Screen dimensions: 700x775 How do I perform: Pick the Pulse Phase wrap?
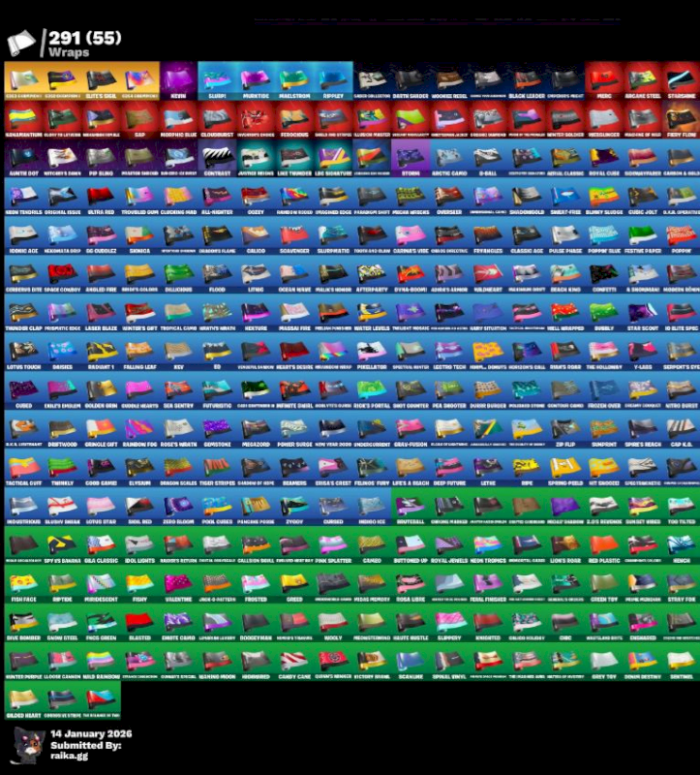pyautogui.click(x=565, y=235)
